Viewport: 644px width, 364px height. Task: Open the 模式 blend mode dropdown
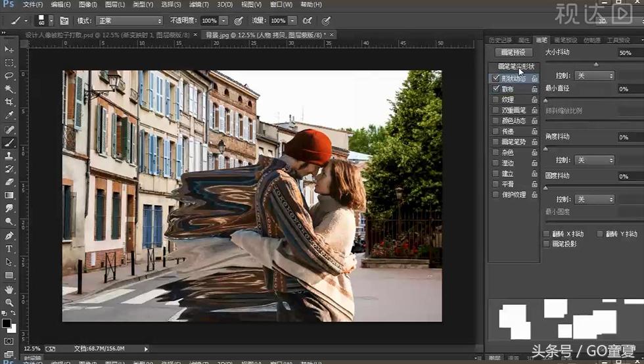(x=129, y=21)
